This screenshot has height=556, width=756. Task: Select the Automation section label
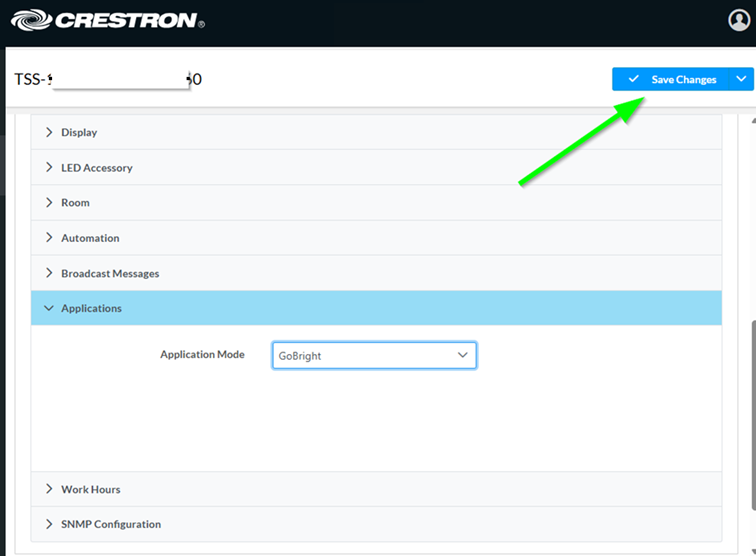pyautogui.click(x=90, y=238)
